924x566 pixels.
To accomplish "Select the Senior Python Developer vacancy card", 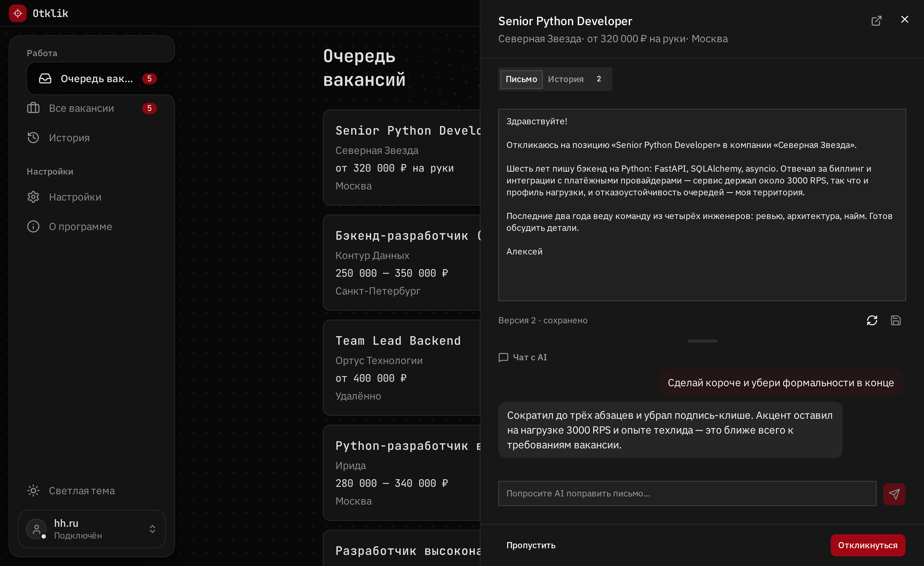I will [x=402, y=157].
